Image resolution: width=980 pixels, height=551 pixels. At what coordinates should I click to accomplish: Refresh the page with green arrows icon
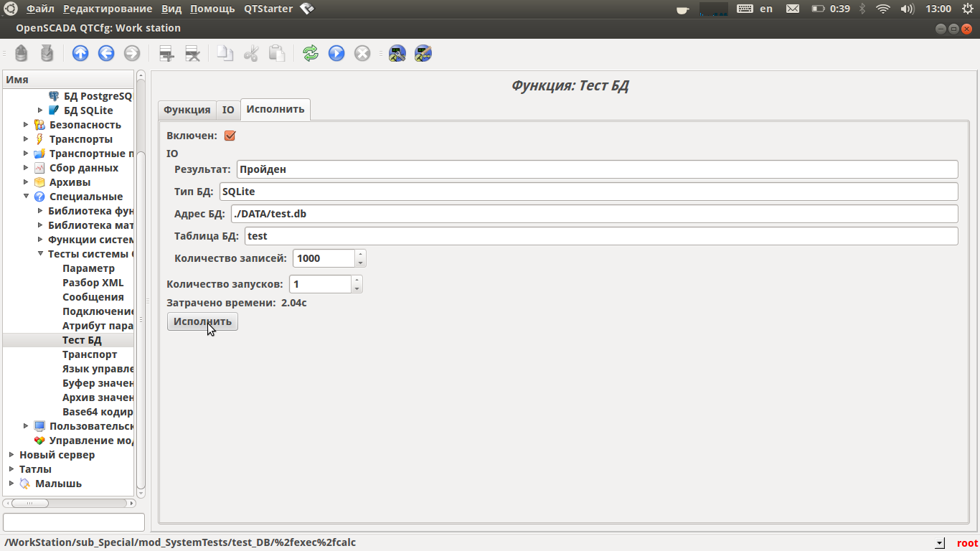311,53
